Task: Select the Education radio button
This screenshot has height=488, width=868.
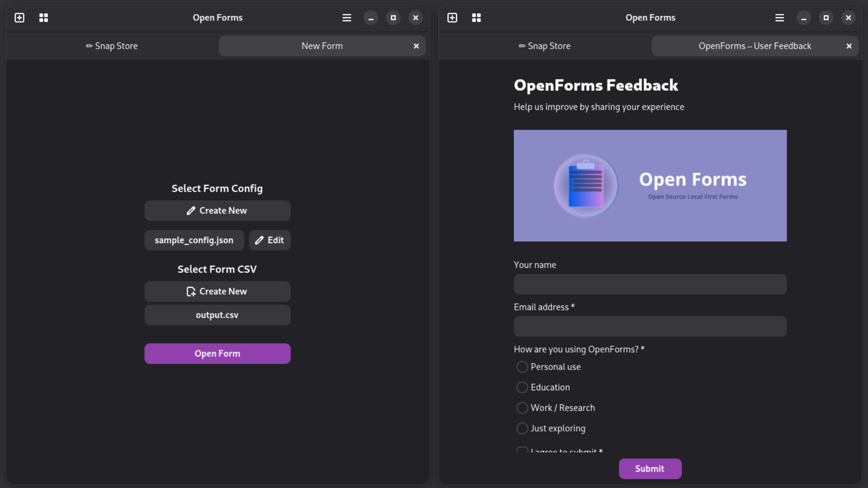Action: [522, 387]
